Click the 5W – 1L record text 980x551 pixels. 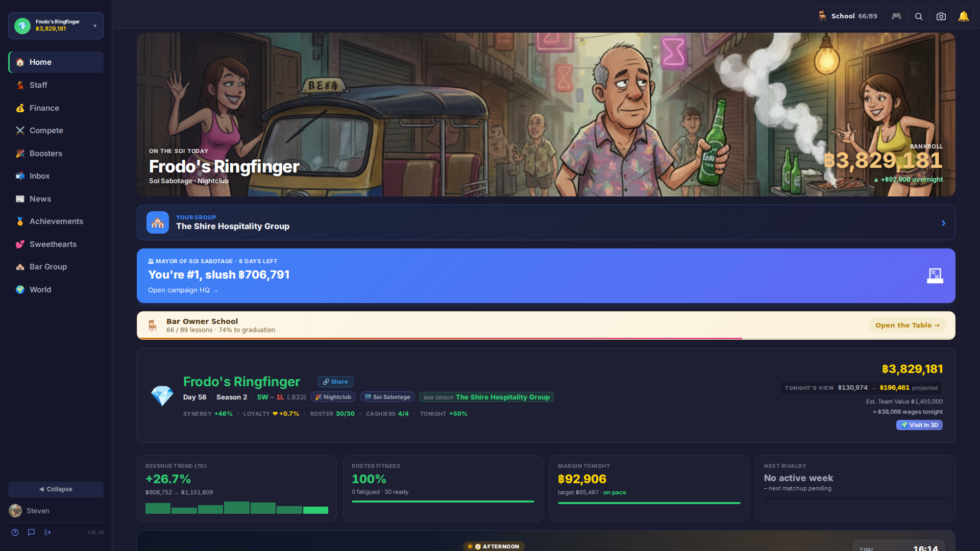[271, 397]
